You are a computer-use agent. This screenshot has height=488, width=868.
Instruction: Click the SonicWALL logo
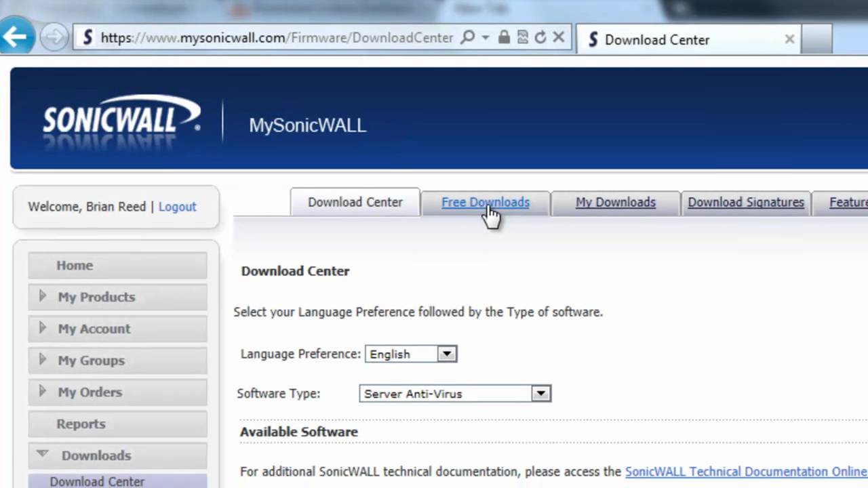121,119
